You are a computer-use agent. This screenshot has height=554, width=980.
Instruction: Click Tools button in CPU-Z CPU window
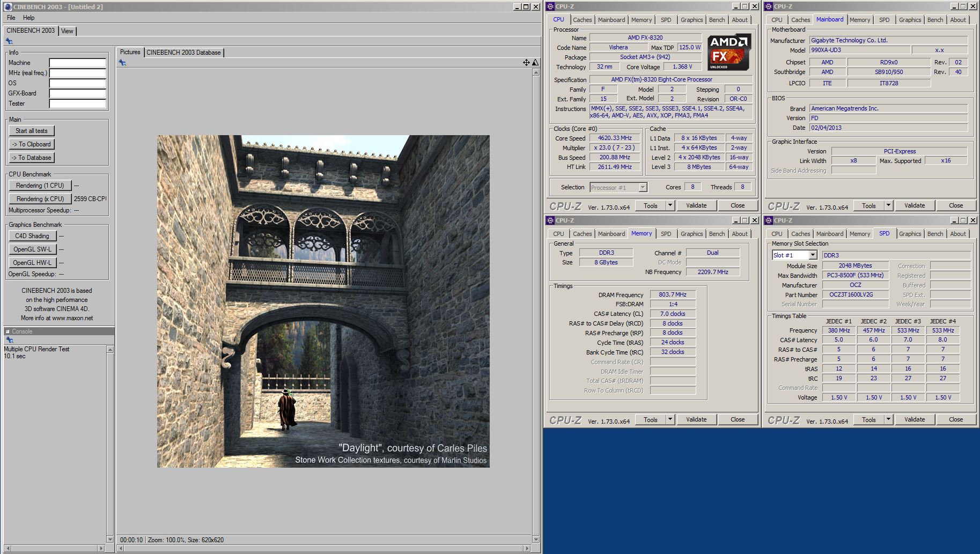point(651,205)
